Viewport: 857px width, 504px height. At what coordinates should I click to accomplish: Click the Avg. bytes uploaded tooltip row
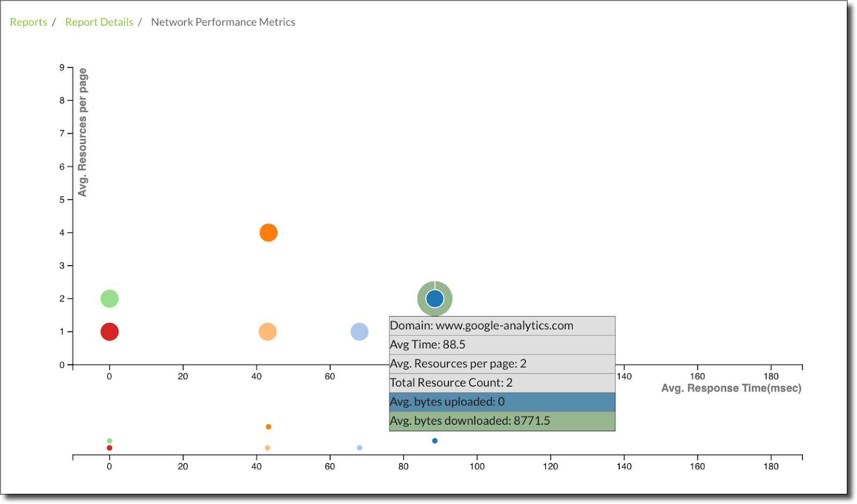(x=502, y=402)
